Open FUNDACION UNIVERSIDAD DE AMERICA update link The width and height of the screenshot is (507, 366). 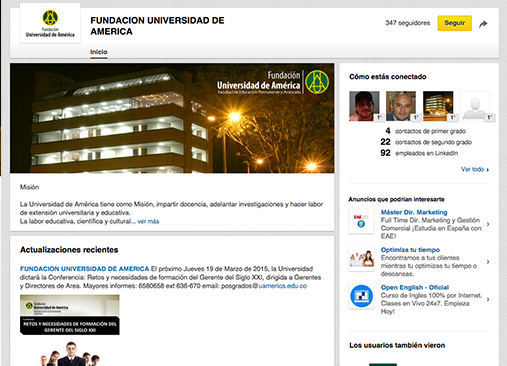85,269
